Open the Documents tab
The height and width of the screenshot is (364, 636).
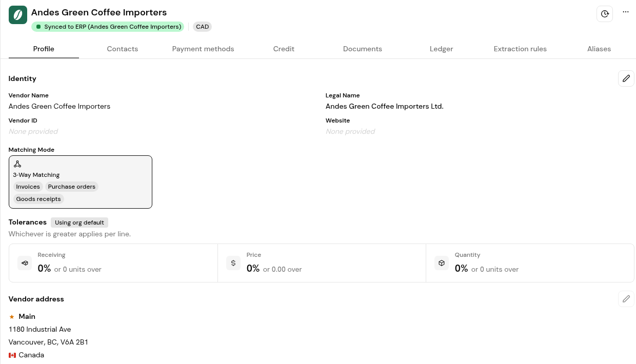coord(363,49)
